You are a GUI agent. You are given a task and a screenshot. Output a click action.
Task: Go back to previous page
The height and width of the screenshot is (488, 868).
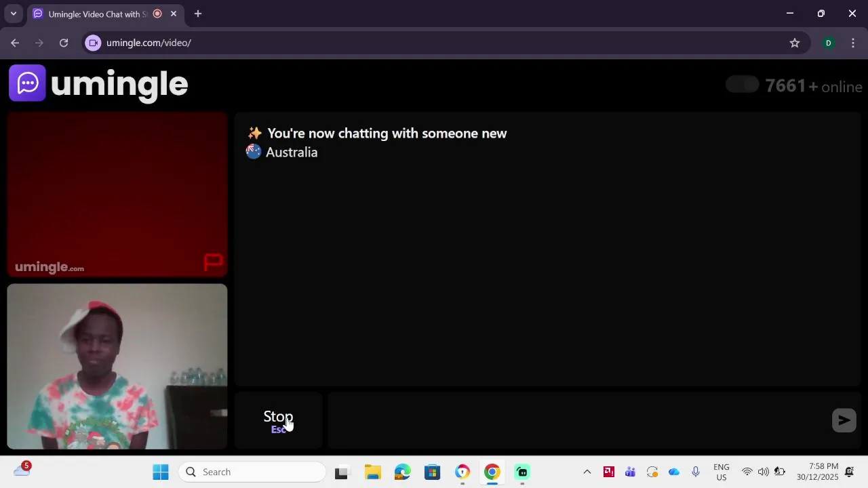point(15,43)
